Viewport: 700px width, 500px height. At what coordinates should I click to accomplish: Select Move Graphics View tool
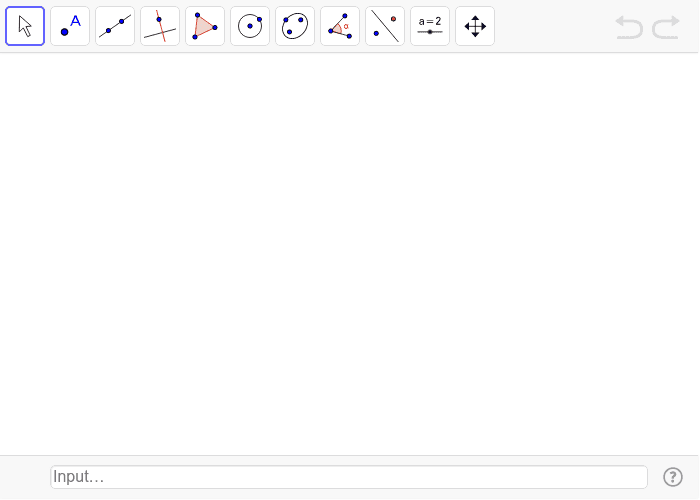tap(475, 26)
